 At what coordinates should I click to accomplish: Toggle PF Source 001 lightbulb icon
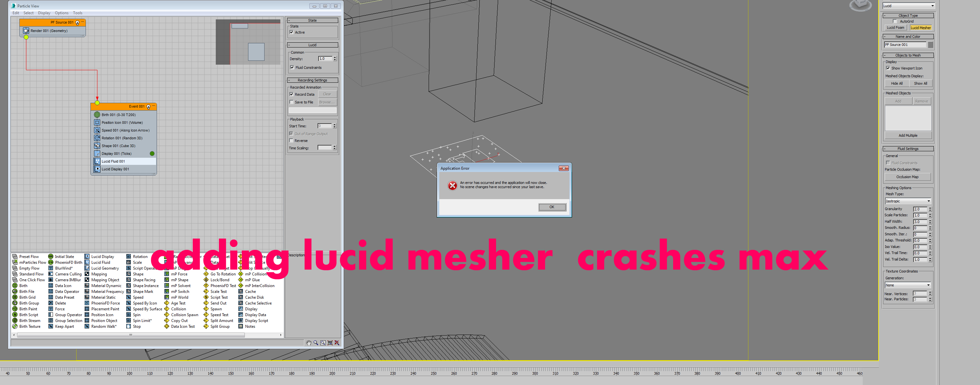coord(78,23)
